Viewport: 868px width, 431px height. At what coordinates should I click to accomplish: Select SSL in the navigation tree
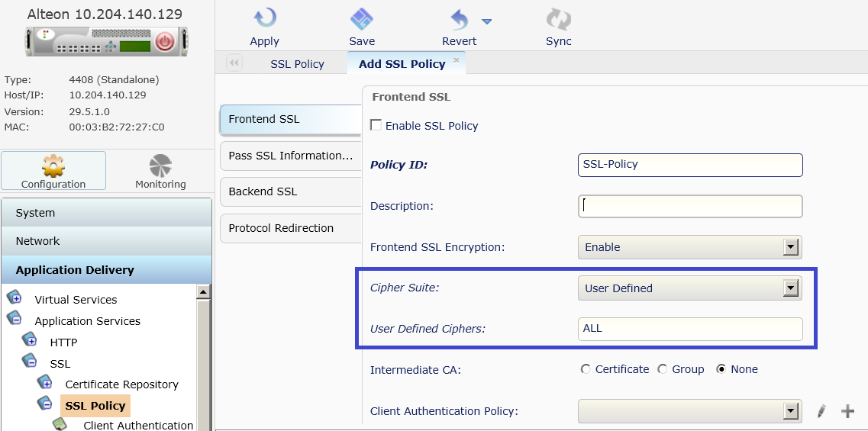[60, 364]
